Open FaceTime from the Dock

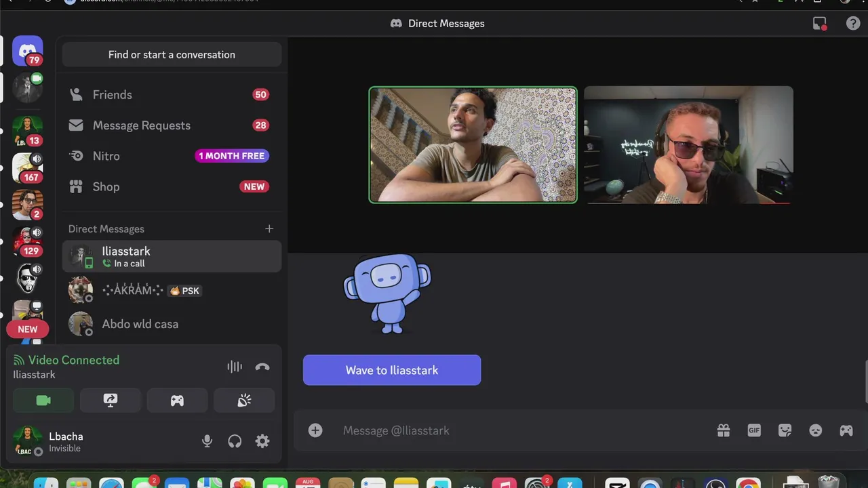(275, 484)
